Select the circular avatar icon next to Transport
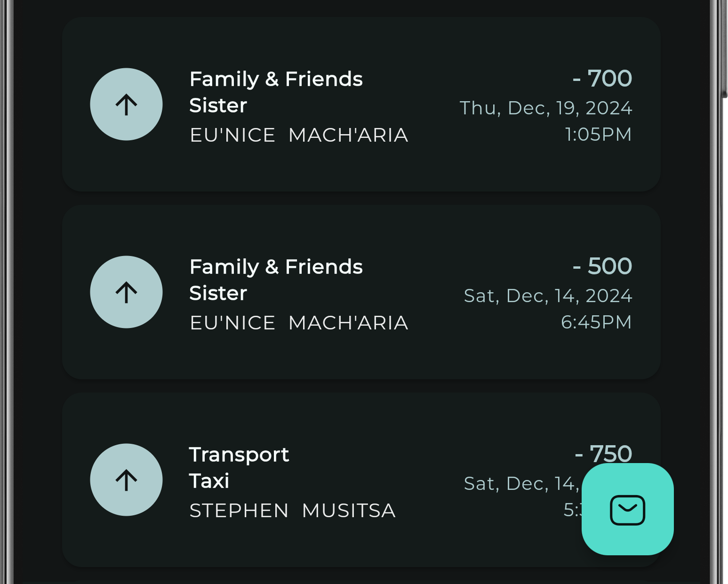The image size is (728, 584). pos(126,480)
